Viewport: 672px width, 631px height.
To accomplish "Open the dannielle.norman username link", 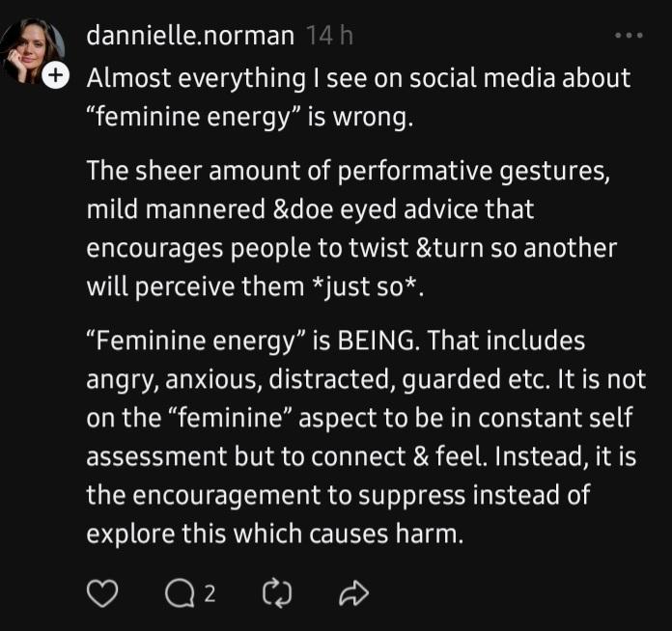I will click(x=190, y=35).
